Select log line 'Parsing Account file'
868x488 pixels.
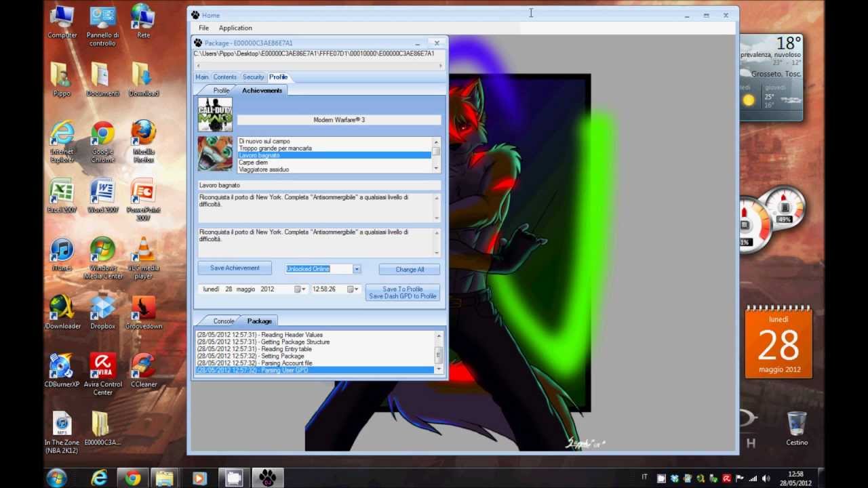[x=315, y=363]
